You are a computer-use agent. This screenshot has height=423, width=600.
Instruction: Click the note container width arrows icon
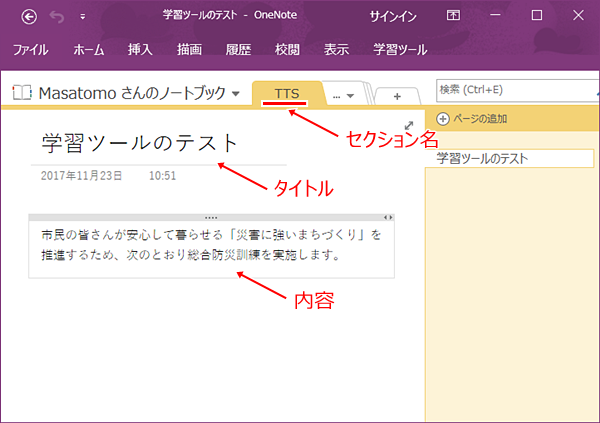(x=388, y=217)
